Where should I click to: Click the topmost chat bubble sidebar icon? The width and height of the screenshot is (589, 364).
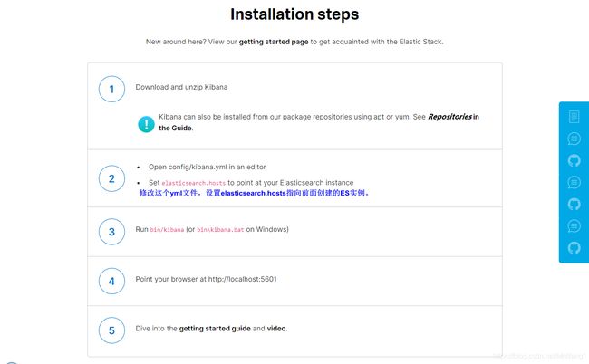click(574, 139)
